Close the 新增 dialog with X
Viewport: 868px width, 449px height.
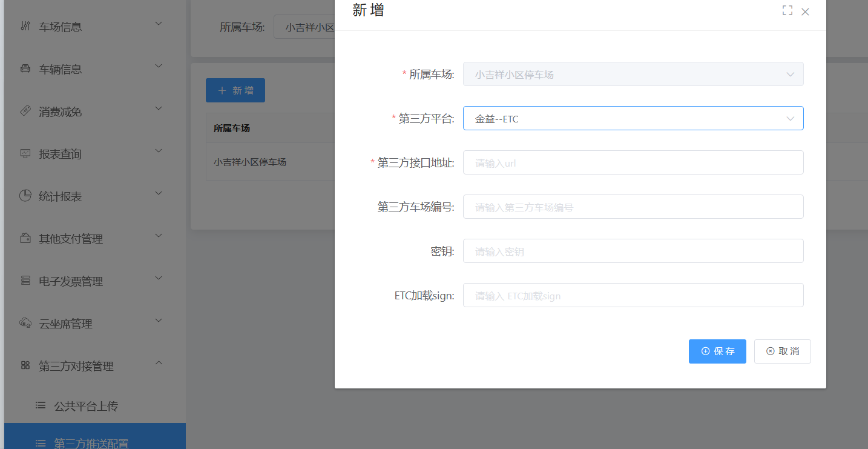805,12
